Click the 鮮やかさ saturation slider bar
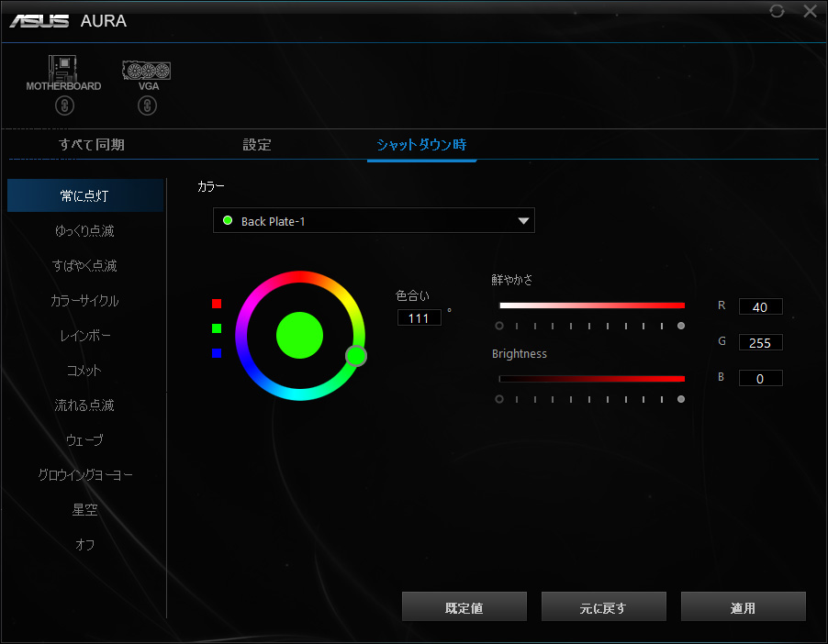Image resolution: width=828 pixels, height=644 pixels. click(592, 305)
